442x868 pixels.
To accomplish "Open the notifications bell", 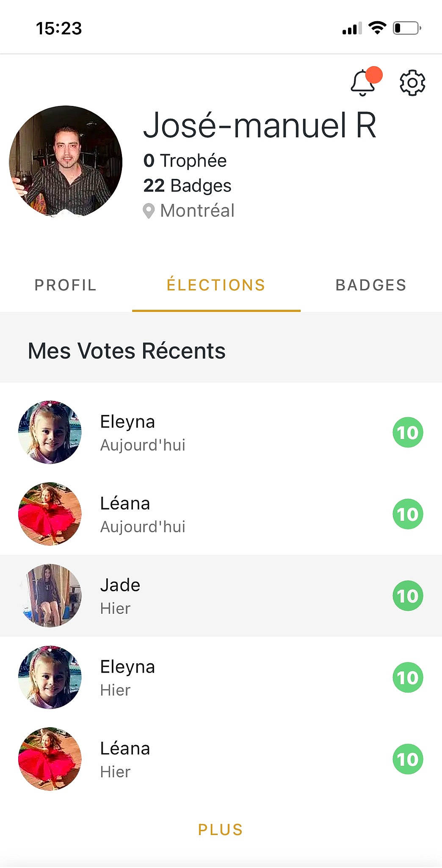I will pyautogui.click(x=363, y=83).
